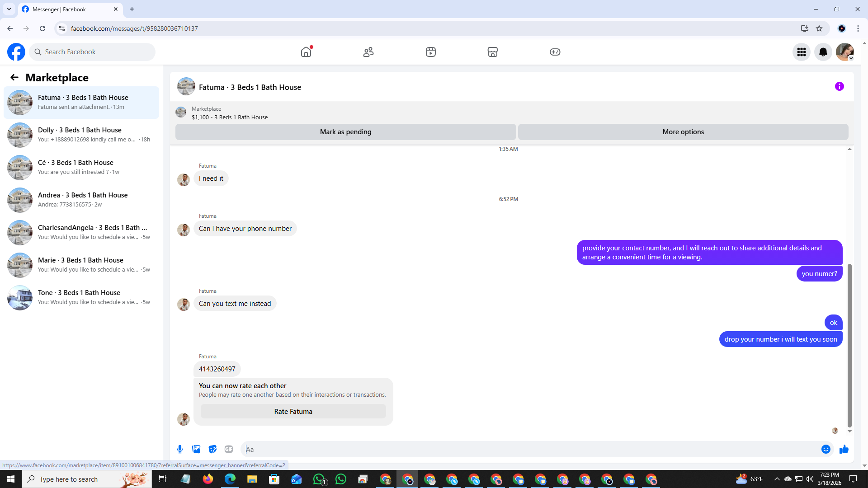Open the sticker picker icon
Viewport: 868px width, 488px height.
tap(212, 449)
